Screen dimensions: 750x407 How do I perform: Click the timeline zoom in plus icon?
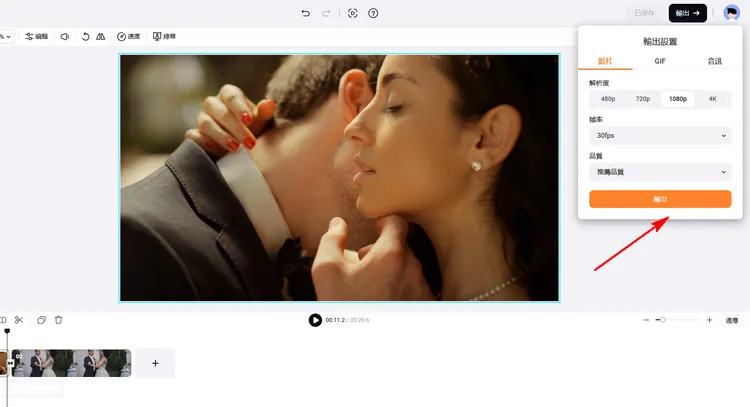tap(709, 320)
